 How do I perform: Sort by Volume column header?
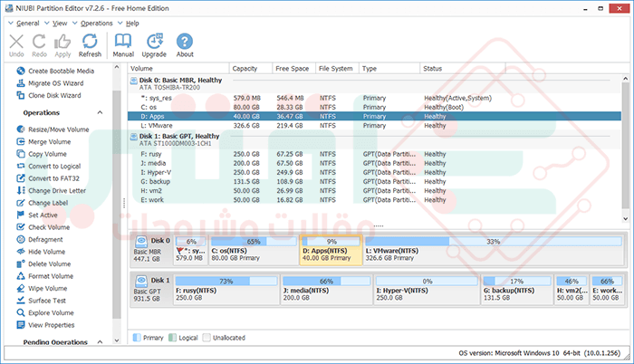pyautogui.click(x=178, y=68)
